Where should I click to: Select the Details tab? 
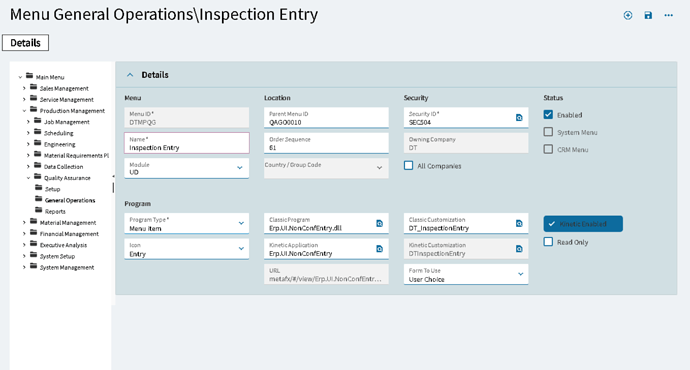(x=26, y=43)
